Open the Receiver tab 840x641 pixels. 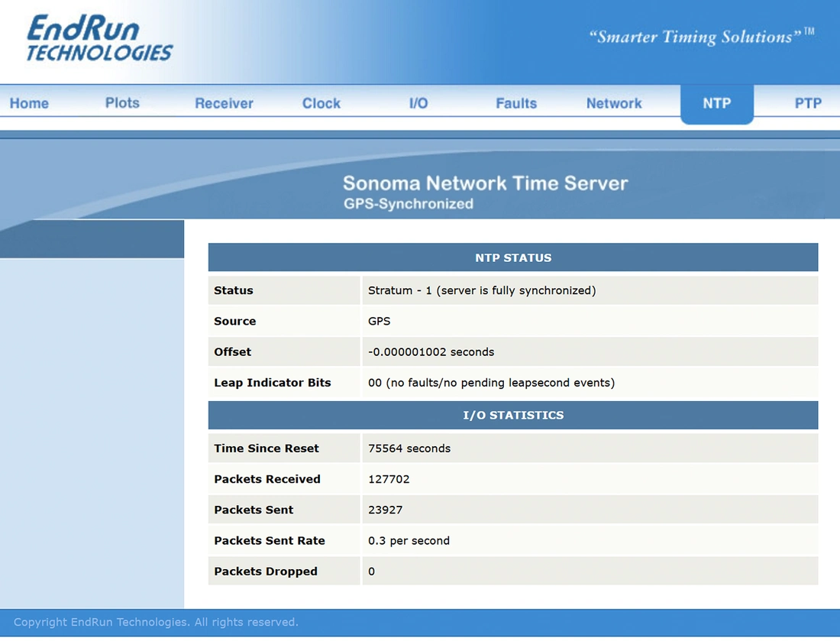[x=224, y=103]
